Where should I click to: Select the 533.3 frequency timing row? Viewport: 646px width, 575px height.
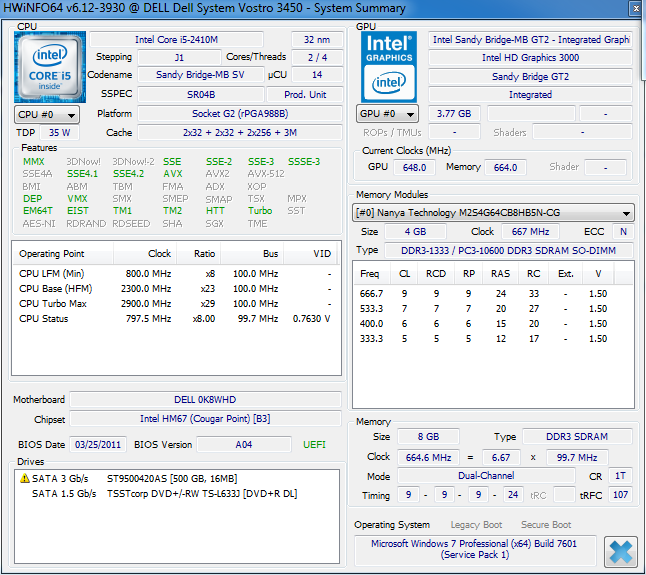click(493, 309)
